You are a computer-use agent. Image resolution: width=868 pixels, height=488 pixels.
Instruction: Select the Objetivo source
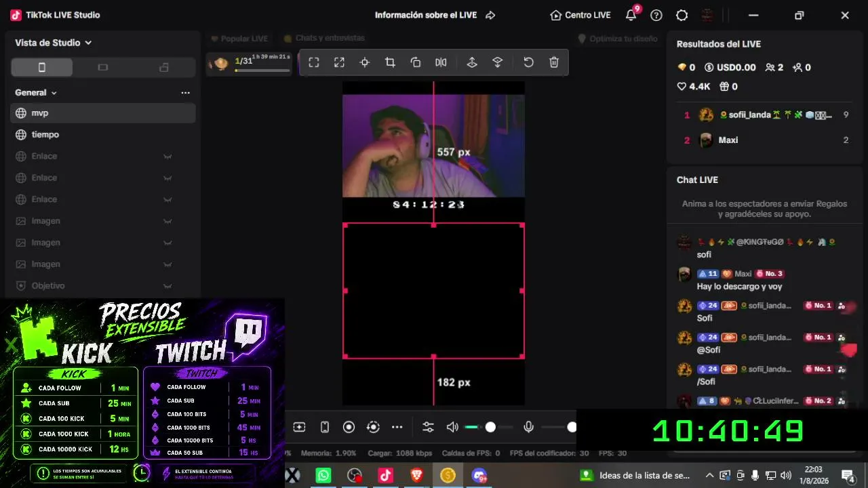[103, 286]
